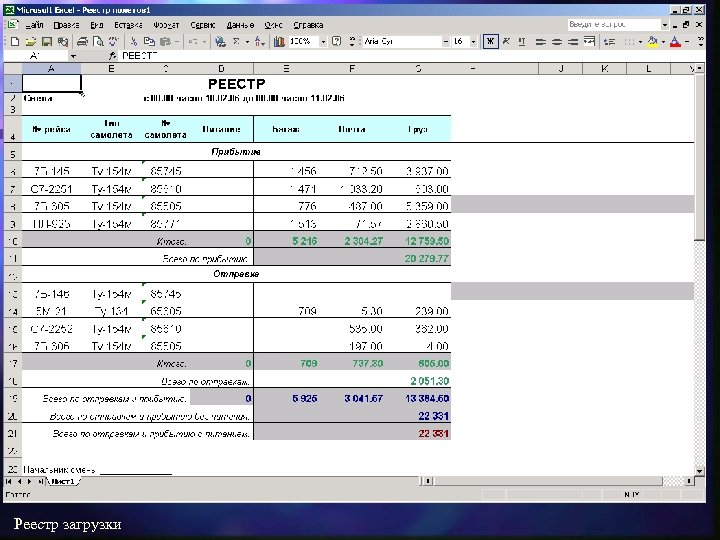Image resolution: width=720 pixels, height=540 pixels.
Task: Type a question in help box
Action: [613, 25]
